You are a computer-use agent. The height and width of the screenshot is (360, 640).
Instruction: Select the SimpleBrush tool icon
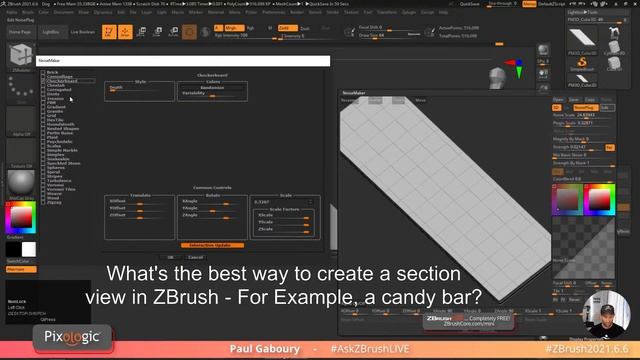click(582, 63)
